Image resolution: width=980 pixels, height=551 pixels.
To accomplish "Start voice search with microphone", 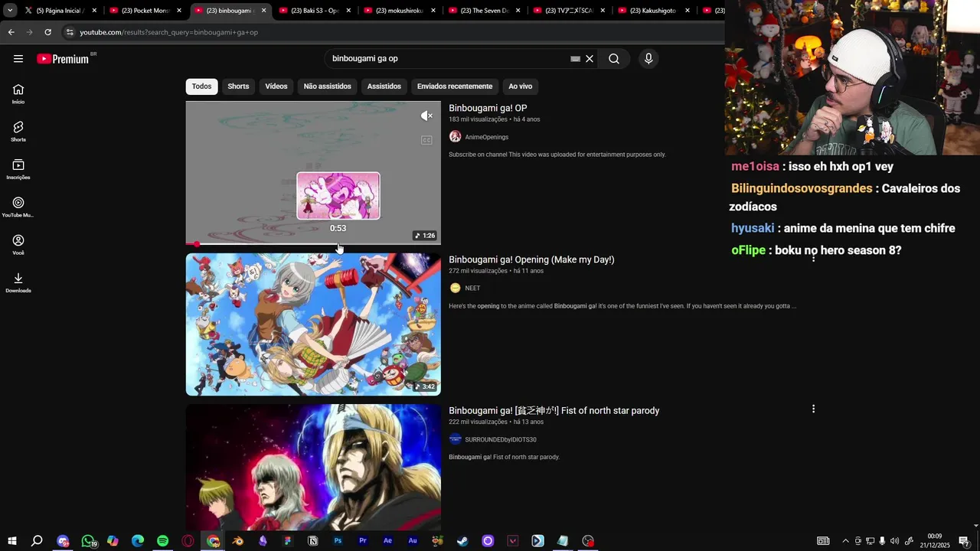I will click(x=648, y=59).
